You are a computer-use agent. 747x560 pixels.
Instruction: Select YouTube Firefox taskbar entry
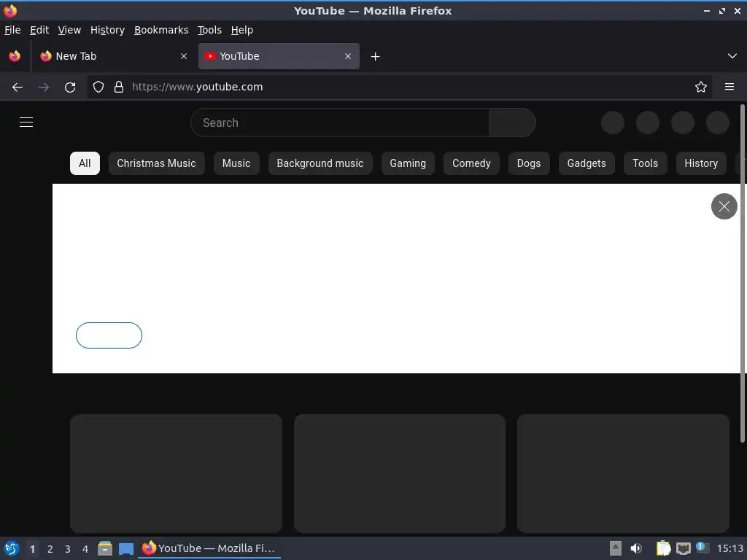209,548
